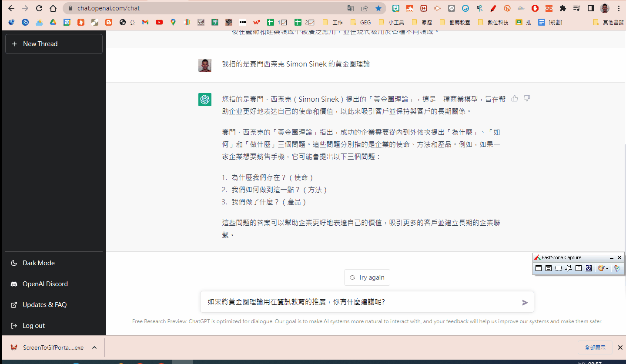Toggle the bookmark star for this page

(x=378, y=8)
